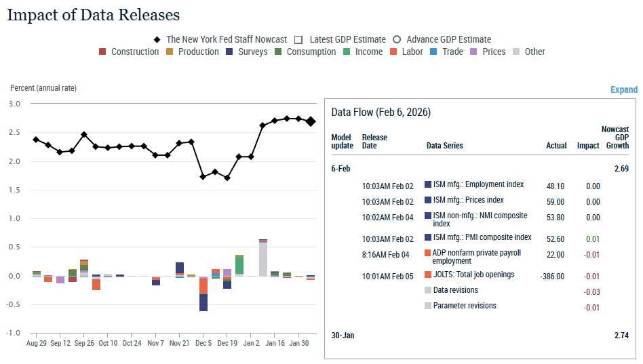Screen dimensions: 643x364
Task: Click the New York Fed Staff Nowcast diamond icon
Action: point(157,39)
